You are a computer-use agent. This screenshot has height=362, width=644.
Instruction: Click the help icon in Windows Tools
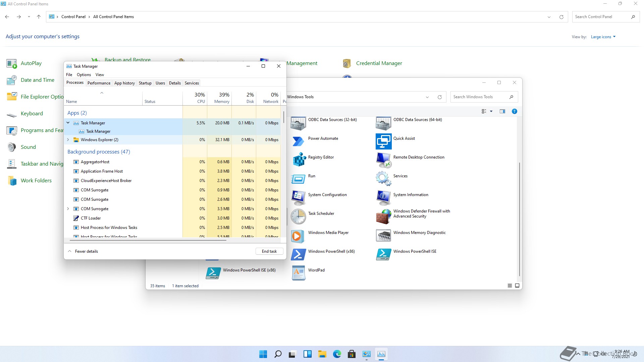(514, 111)
